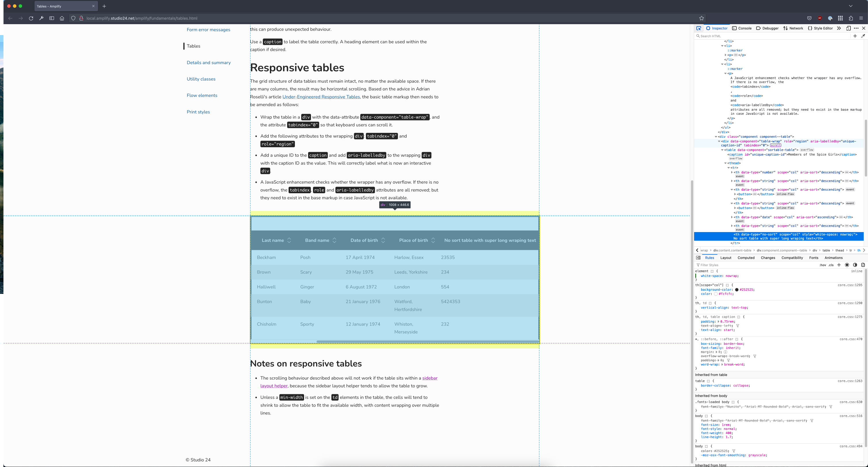Open the eyedropper color picker

coord(863,36)
